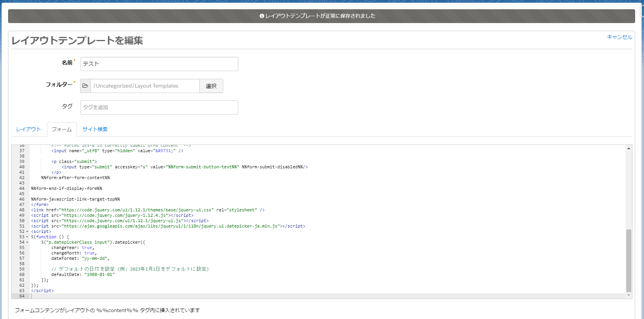The width and height of the screenshot is (644, 319).
Task: Click the code editor vertical scrollbar thumb
Action: 629,261
